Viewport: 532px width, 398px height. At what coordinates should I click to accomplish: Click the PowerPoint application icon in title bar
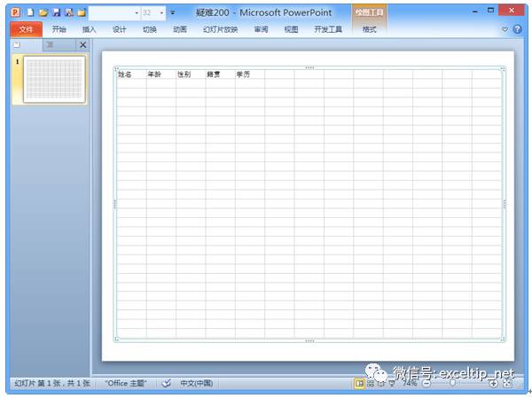[x=15, y=12]
